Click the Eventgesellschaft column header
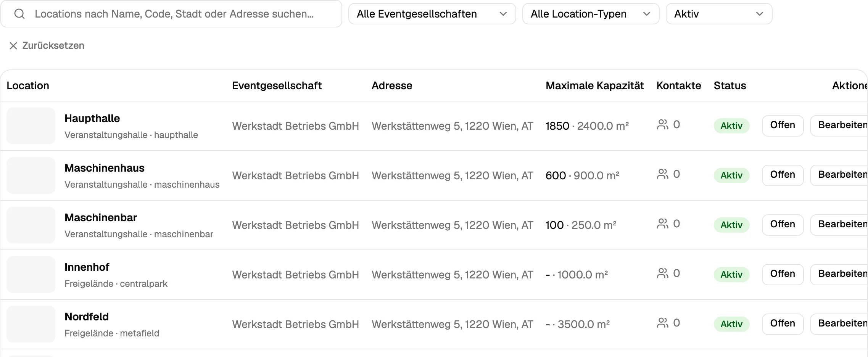Image resolution: width=868 pixels, height=357 pixels. tap(277, 86)
